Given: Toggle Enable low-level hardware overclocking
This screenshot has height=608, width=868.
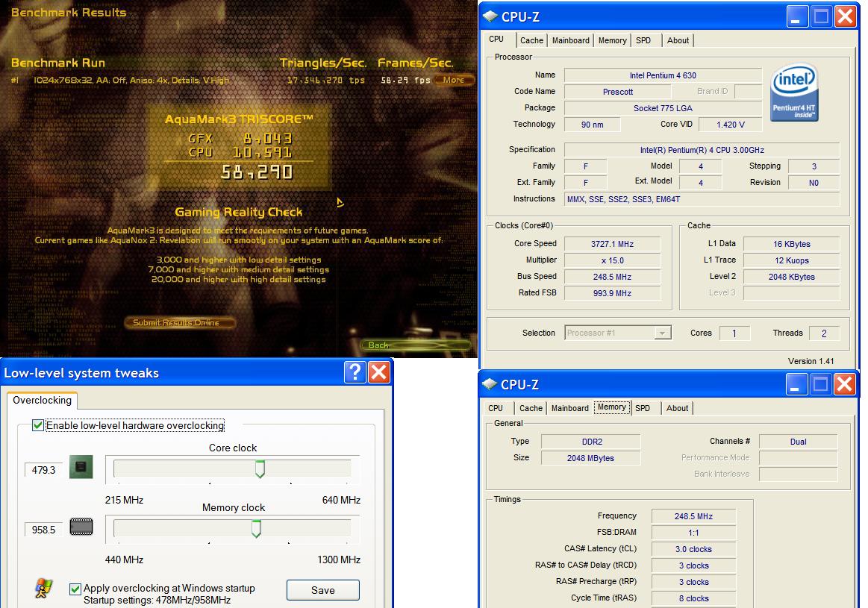Looking at the screenshot, I should click(37, 425).
